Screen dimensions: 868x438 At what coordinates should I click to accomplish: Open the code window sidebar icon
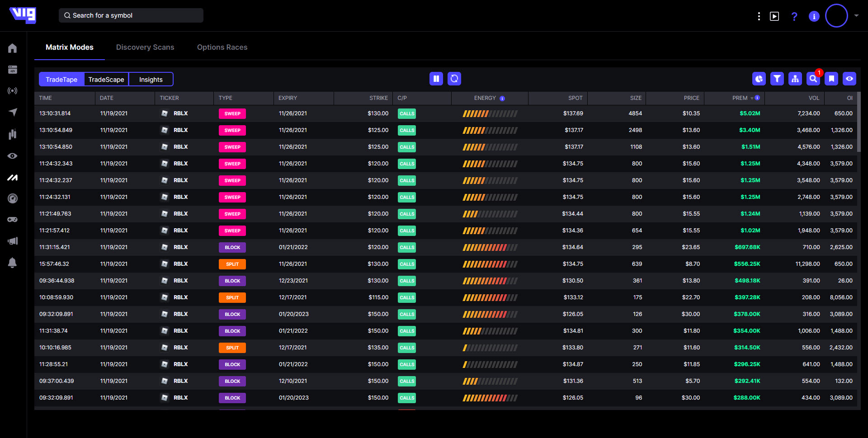point(13,70)
